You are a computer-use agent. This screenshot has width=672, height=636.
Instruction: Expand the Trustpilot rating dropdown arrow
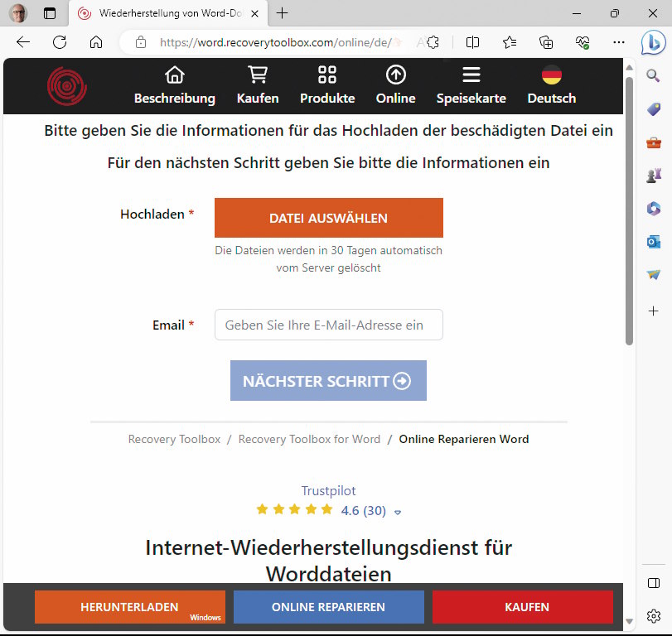pyautogui.click(x=397, y=513)
